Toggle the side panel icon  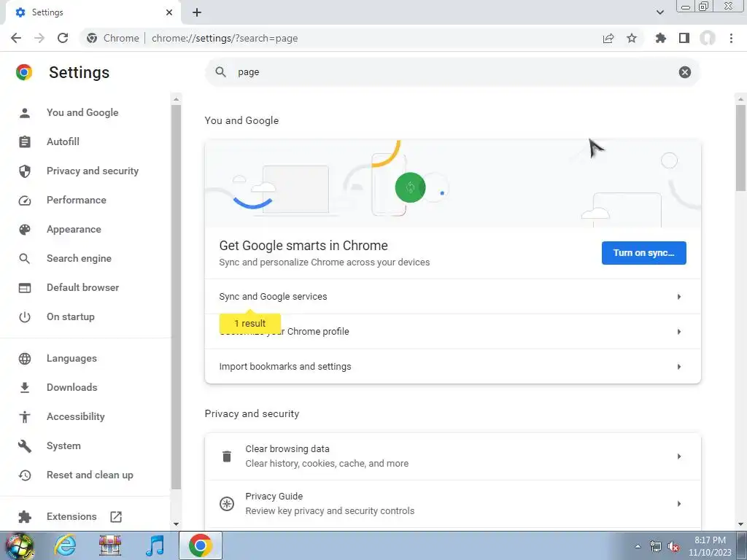pos(684,38)
